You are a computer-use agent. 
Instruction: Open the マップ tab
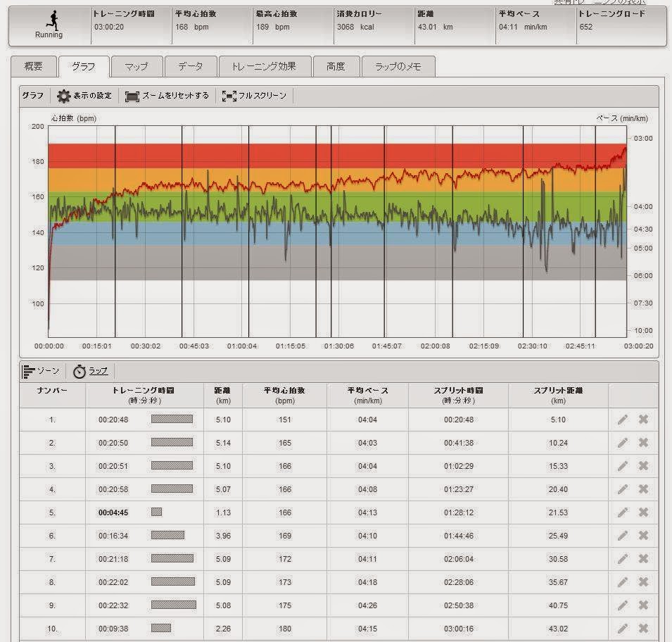[x=137, y=66]
